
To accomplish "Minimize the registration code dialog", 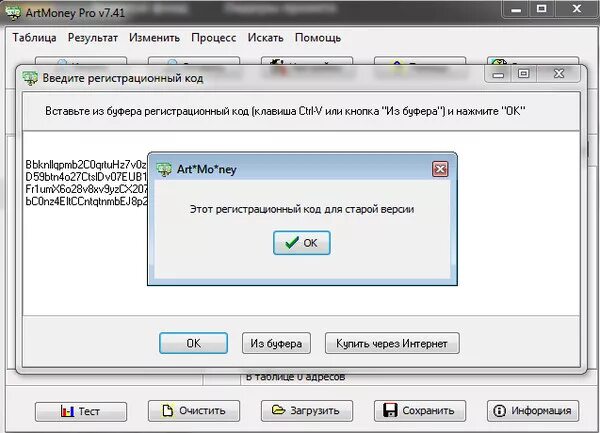I will [498, 73].
